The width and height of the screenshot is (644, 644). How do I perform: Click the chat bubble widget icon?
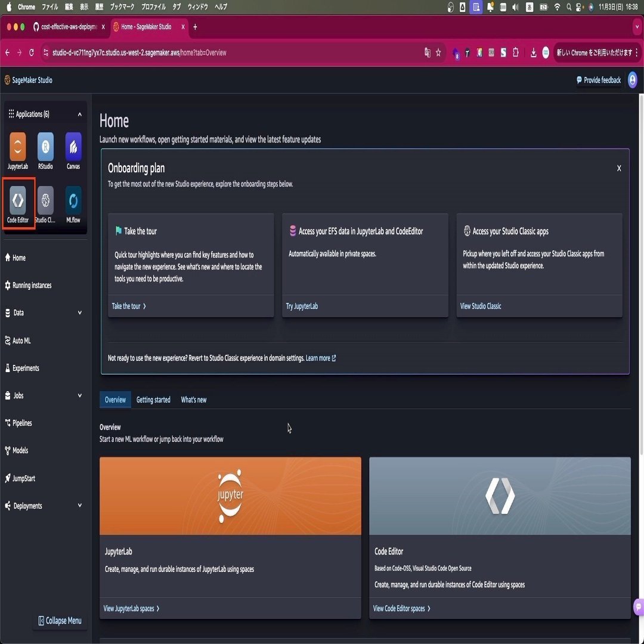[639, 606]
